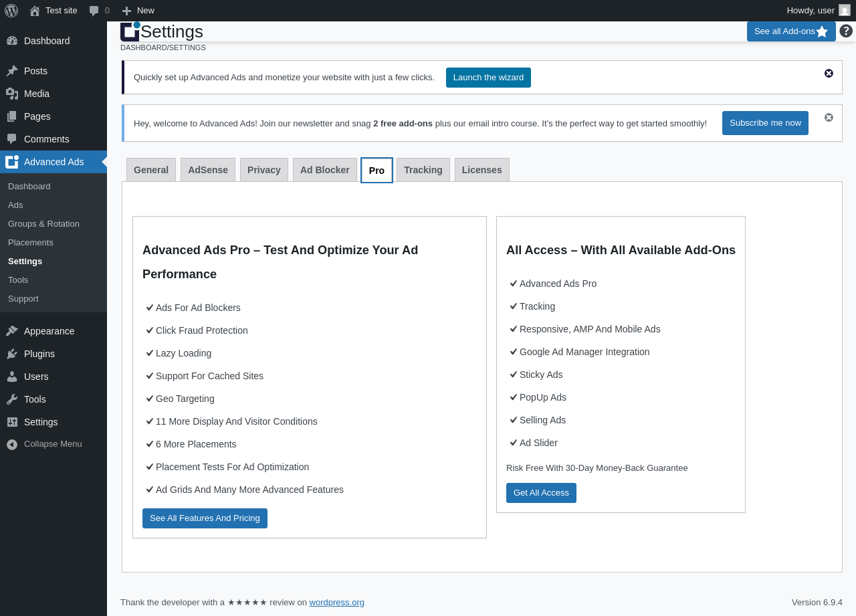This screenshot has height=616, width=856.
Task: Open Groups & Rotation submenu
Action: [43, 223]
